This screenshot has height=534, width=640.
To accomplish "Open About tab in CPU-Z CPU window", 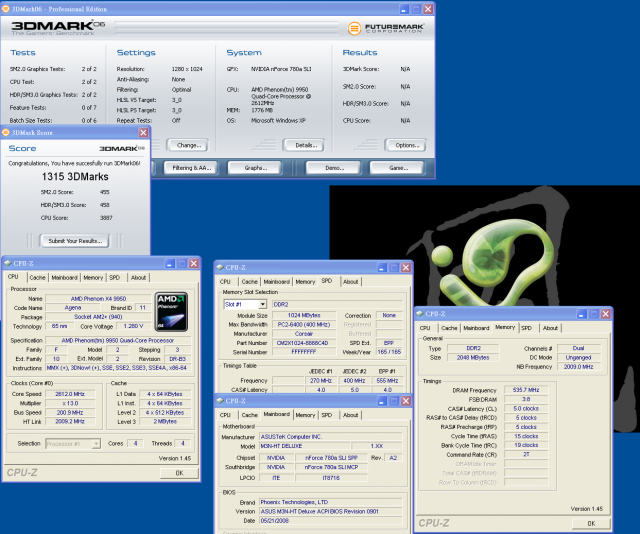I will (x=138, y=278).
